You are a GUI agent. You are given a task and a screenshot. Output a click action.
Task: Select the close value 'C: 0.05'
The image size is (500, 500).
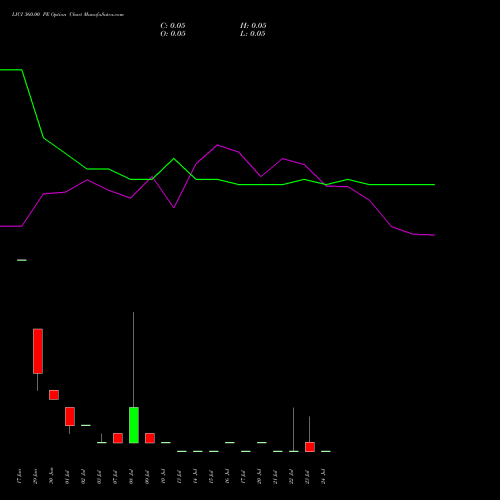click(173, 26)
